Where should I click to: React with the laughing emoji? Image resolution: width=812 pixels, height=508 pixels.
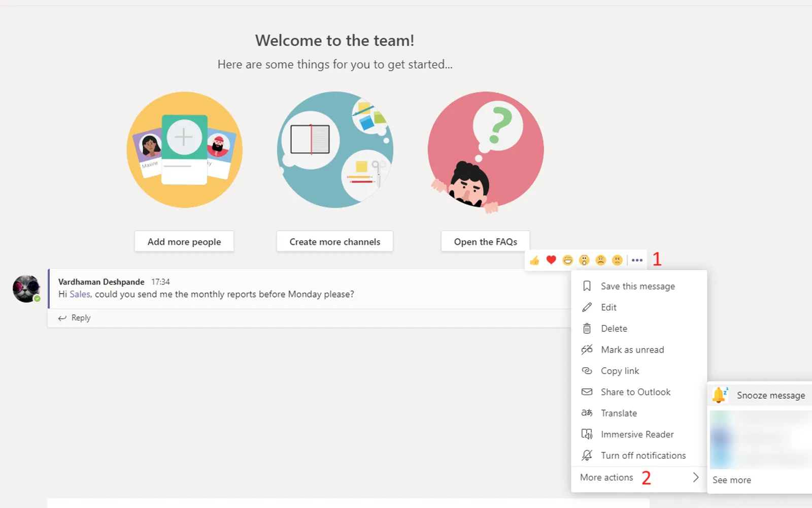coord(568,261)
